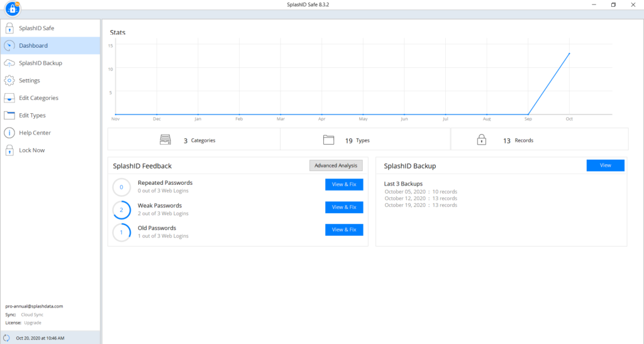
Task: Click the Dashboard gauge icon in sidebar
Action: pos(9,46)
